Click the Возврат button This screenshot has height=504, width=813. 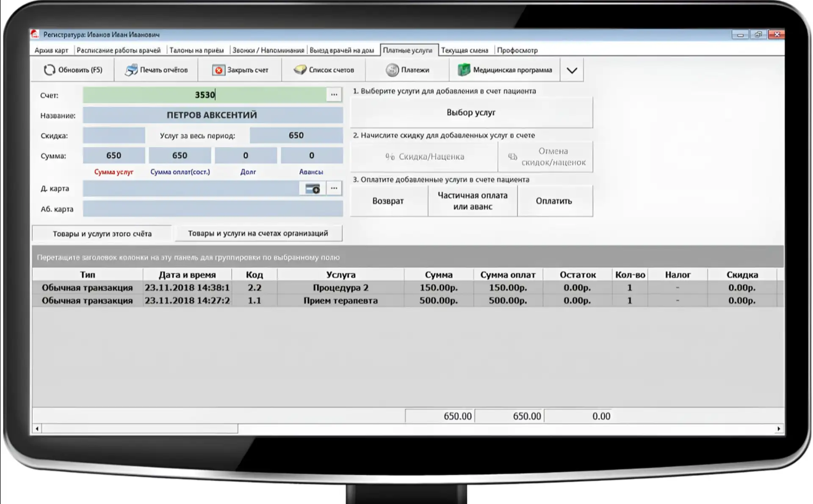[x=388, y=201]
